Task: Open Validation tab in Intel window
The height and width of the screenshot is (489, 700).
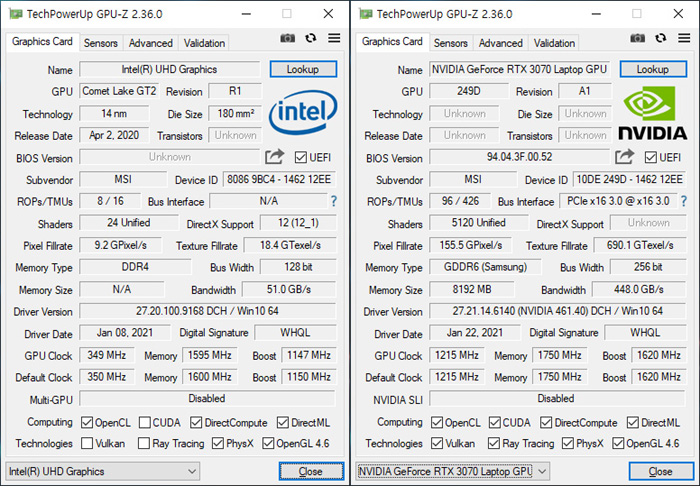Action: pos(204,43)
